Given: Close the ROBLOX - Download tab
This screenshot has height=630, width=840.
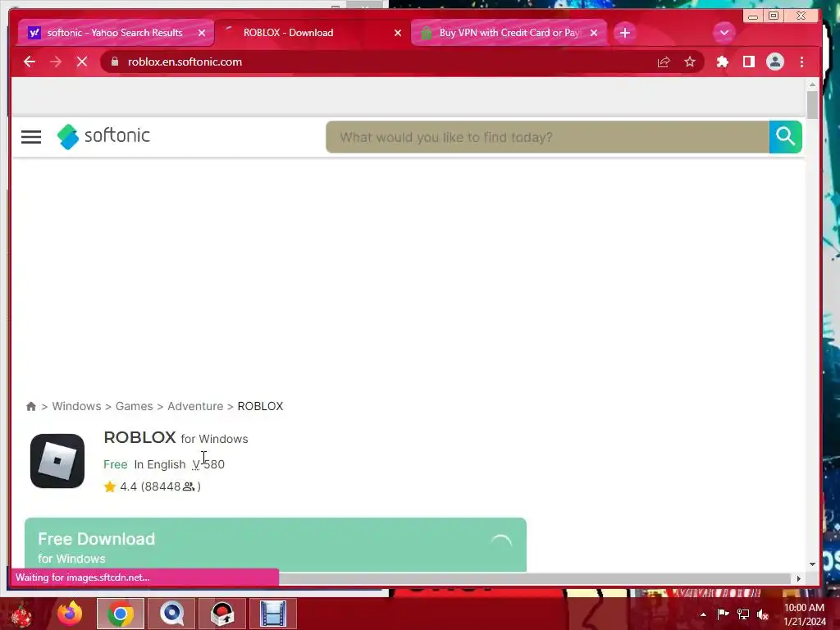Looking at the screenshot, I should coord(398,33).
